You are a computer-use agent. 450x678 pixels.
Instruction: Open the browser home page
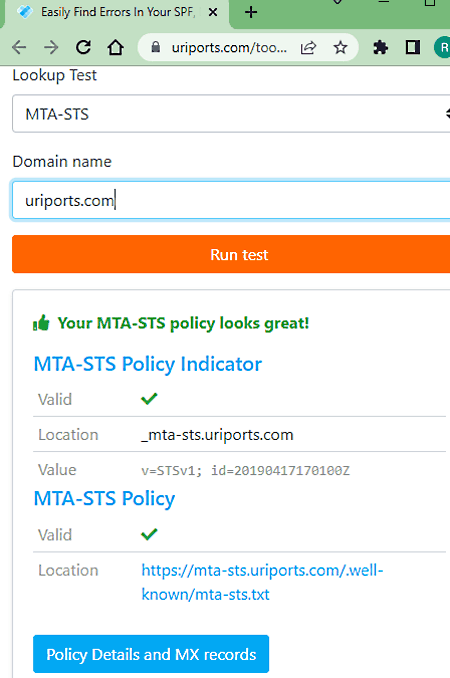pyautogui.click(x=115, y=47)
